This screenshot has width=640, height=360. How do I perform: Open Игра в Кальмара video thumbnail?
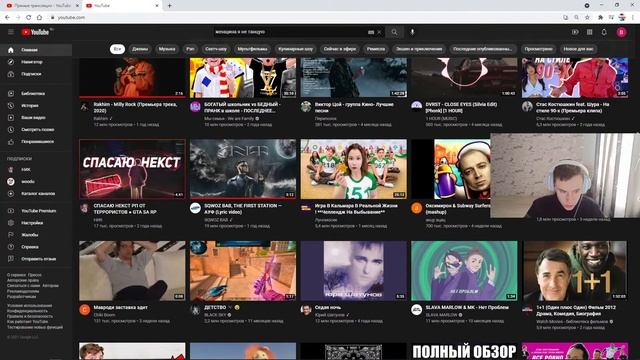(353, 169)
